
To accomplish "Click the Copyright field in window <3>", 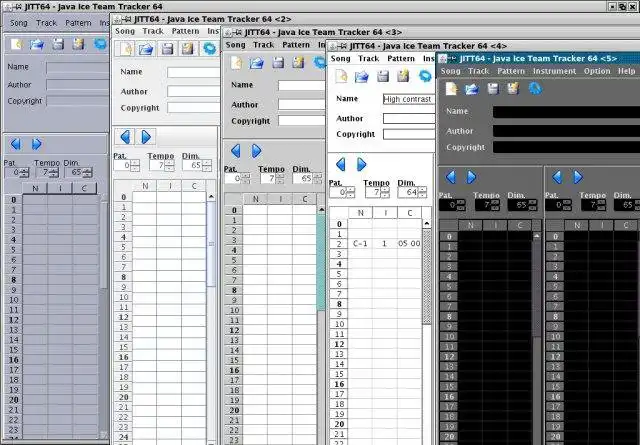I will (x=302, y=120).
